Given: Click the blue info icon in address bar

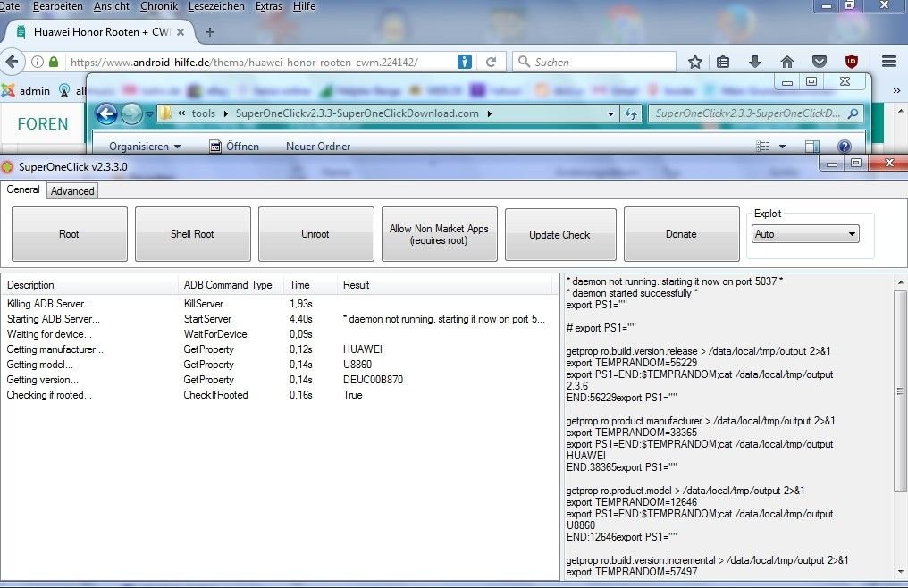Looking at the screenshot, I should click(x=465, y=62).
